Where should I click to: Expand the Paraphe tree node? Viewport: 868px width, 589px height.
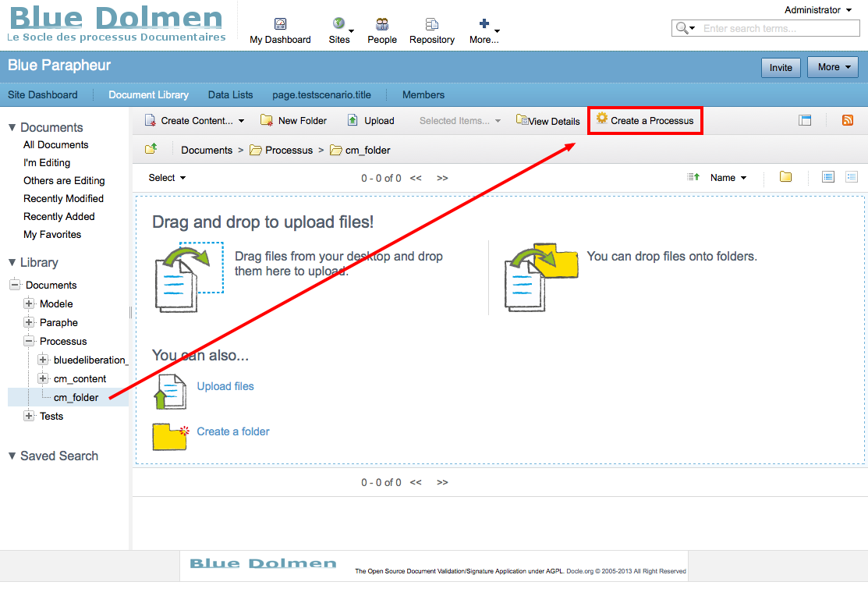pos(29,322)
